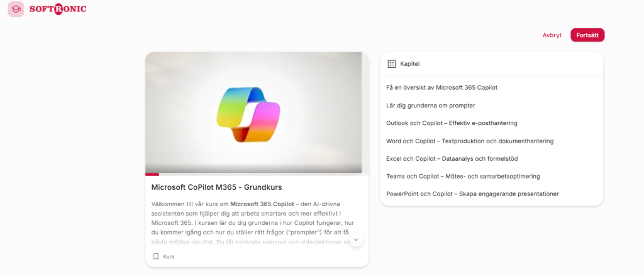Click the course title Microsoft CoPilot M365 - Grundkurs
The height and width of the screenshot is (274, 644).
point(216,187)
